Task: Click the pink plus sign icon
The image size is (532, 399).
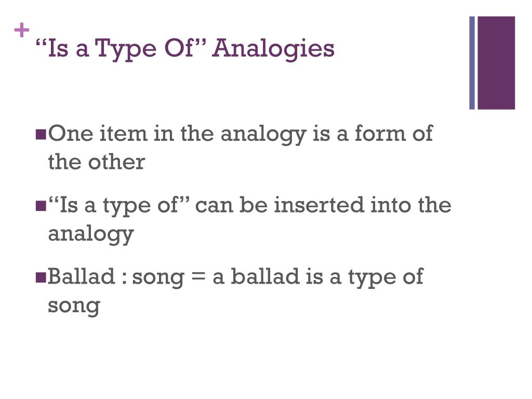Action: pyautogui.click(x=22, y=30)
